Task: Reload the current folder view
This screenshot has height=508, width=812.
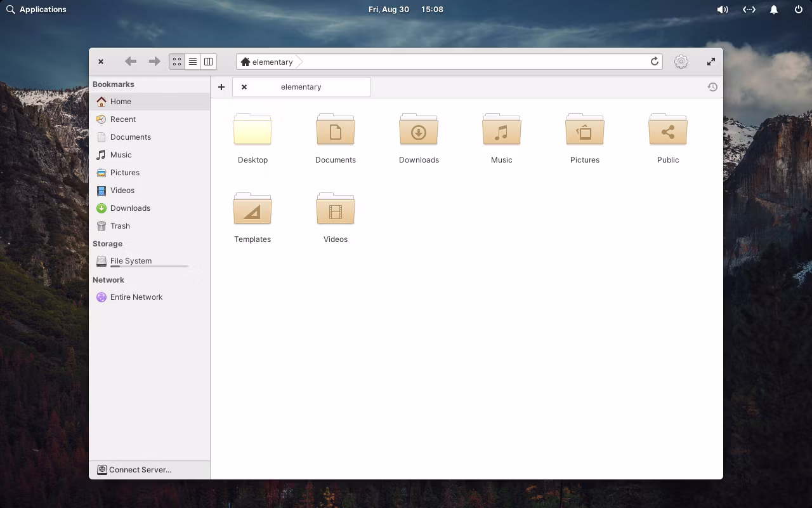Action: point(654,62)
